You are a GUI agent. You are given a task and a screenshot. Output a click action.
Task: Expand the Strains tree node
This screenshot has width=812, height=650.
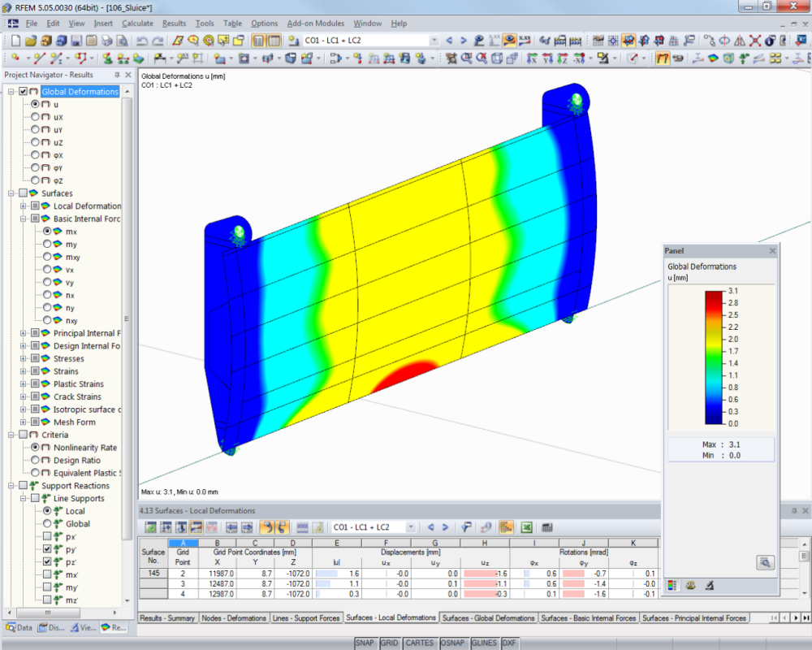click(x=23, y=371)
